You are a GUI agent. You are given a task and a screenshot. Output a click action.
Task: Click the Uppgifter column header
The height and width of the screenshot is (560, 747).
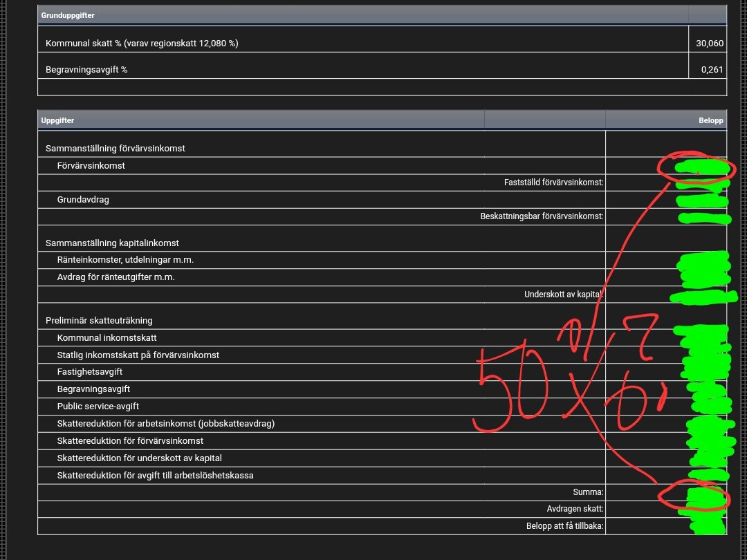57,120
